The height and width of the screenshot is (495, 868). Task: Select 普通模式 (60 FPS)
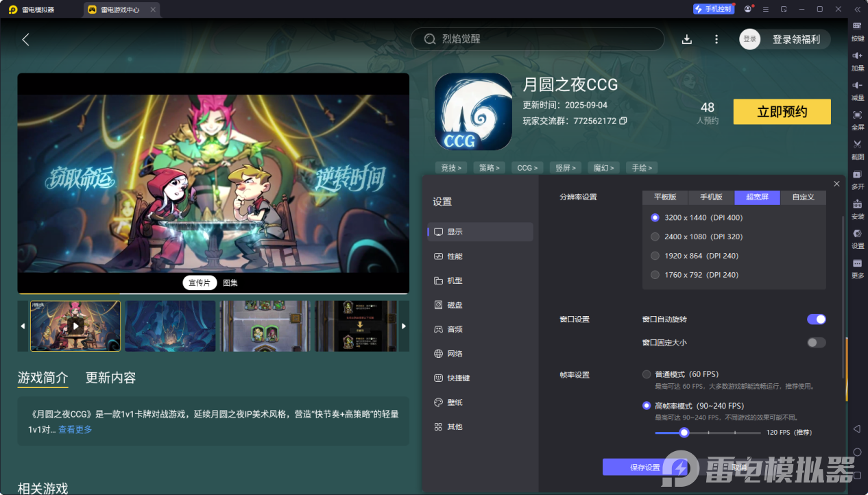[647, 374]
